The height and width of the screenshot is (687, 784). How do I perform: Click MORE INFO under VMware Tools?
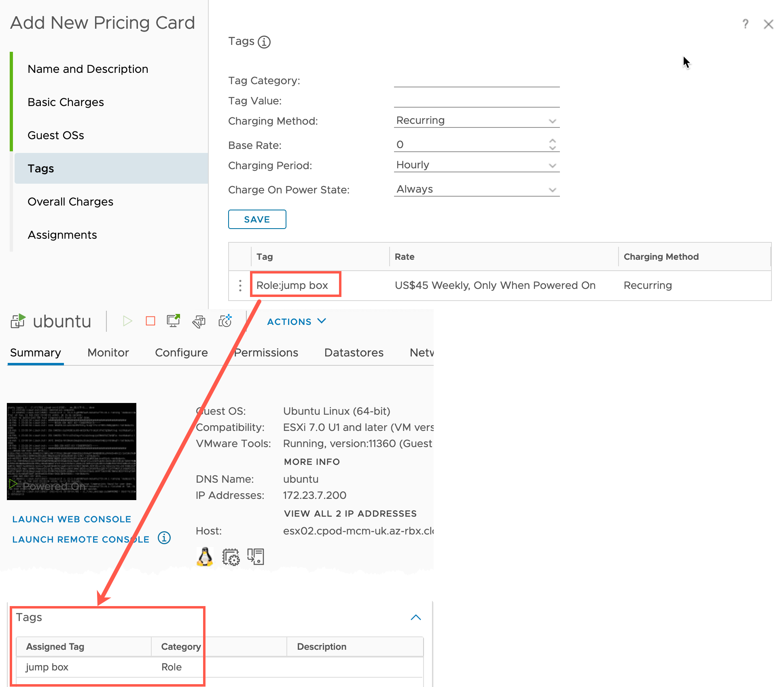point(312,462)
